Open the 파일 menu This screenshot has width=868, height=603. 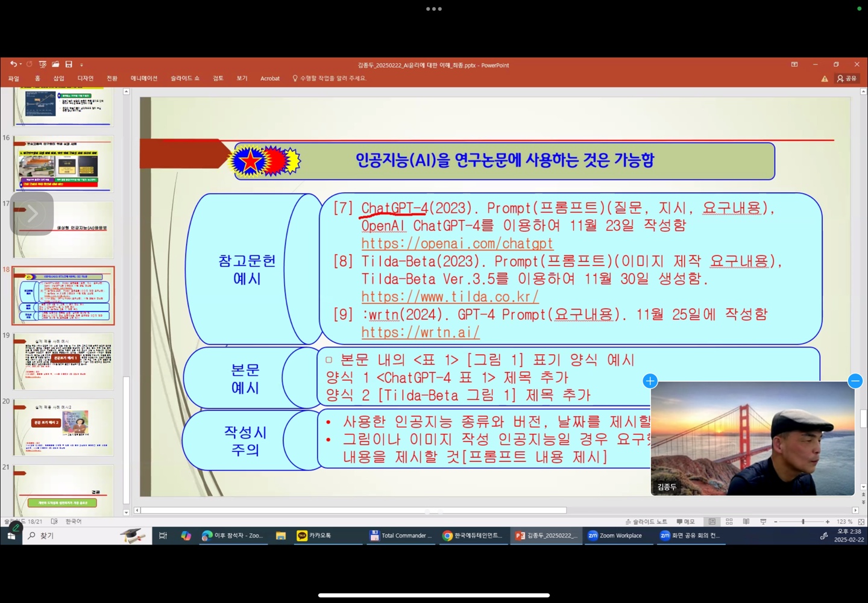[x=14, y=78]
